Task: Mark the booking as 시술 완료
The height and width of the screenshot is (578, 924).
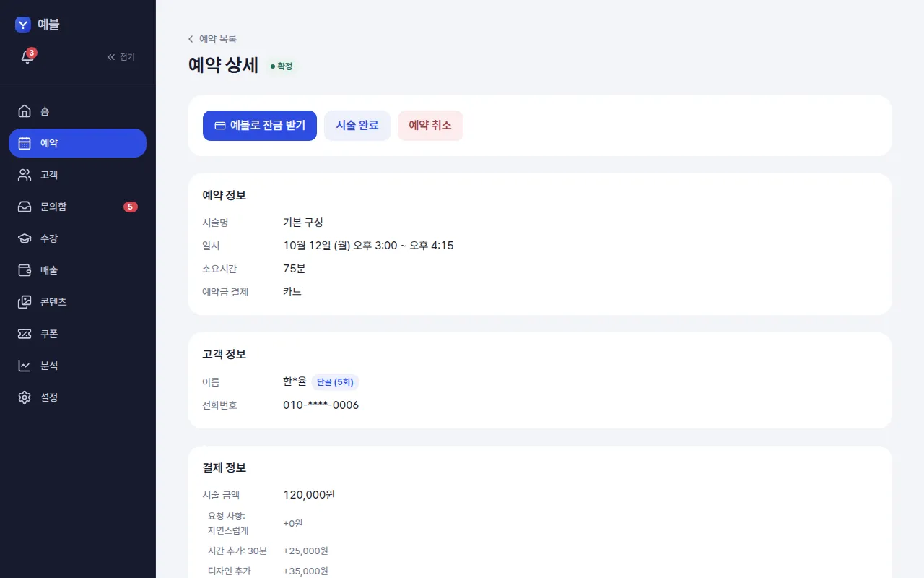Action: click(357, 126)
